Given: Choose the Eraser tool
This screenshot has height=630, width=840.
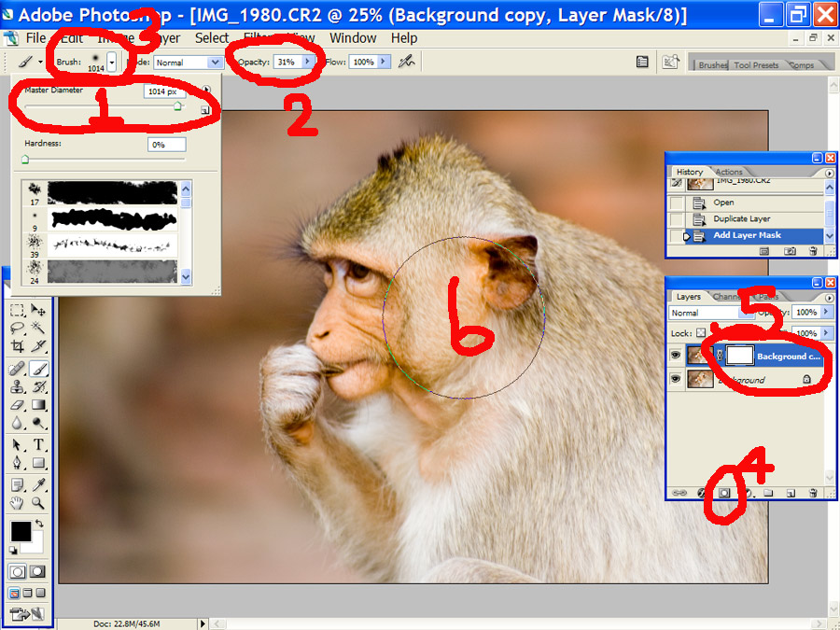Looking at the screenshot, I should click(x=18, y=405).
